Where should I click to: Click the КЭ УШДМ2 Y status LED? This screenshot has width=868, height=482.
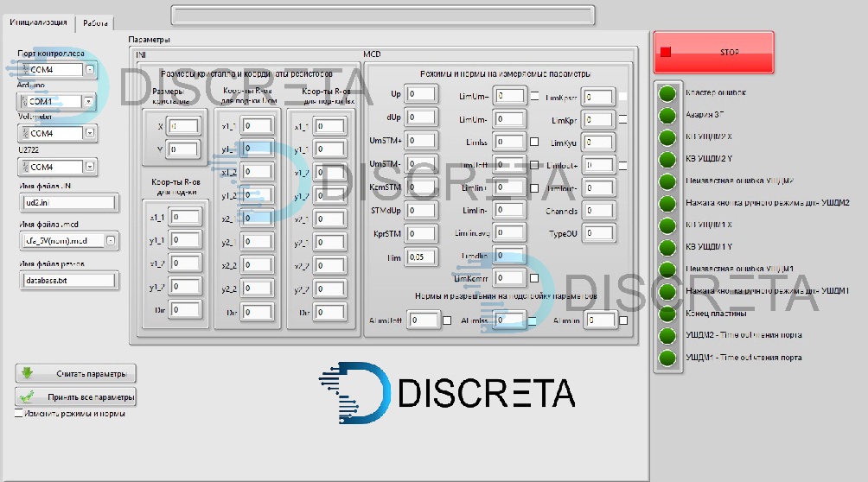pyautogui.click(x=667, y=160)
